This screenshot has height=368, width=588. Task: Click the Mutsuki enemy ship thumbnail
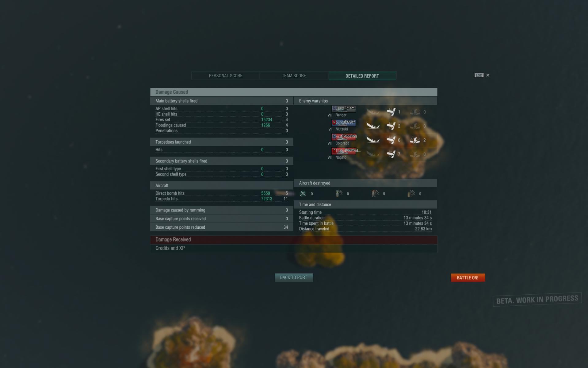pos(344,123)
